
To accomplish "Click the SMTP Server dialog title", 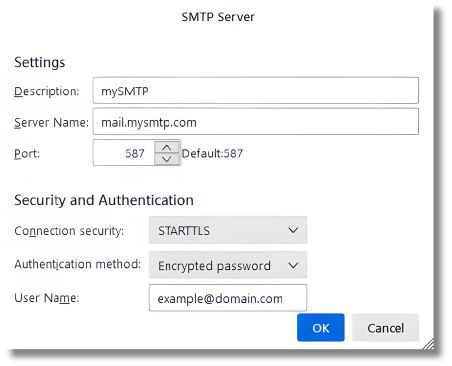I will pyautogui.click(x=218, y=17).
